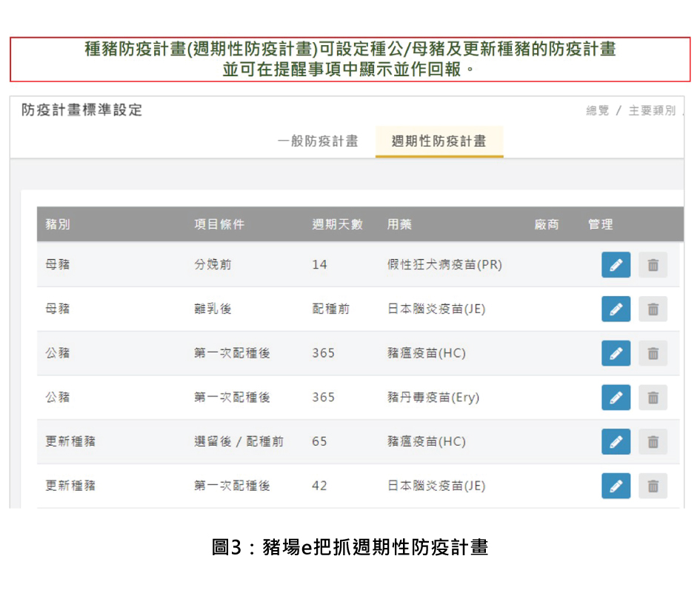Edit the 假性狂犬病疫苗(PR) plan for 母豬
Screen dimensions: 700x593
616,264
